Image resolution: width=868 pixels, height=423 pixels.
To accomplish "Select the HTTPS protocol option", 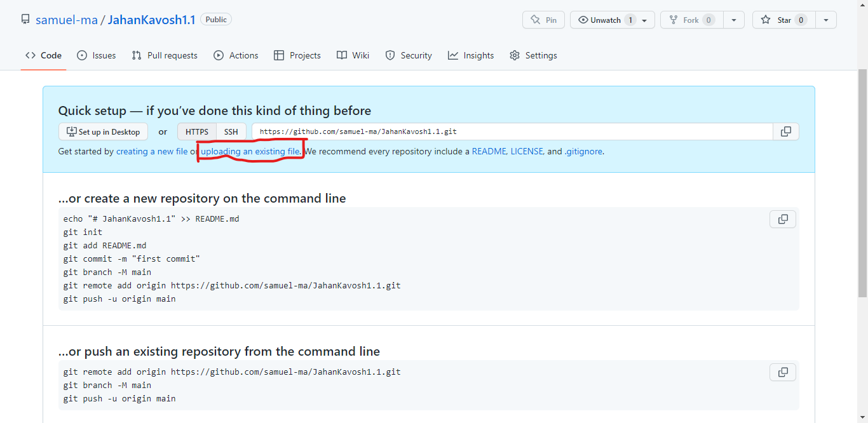I will 196,131.
